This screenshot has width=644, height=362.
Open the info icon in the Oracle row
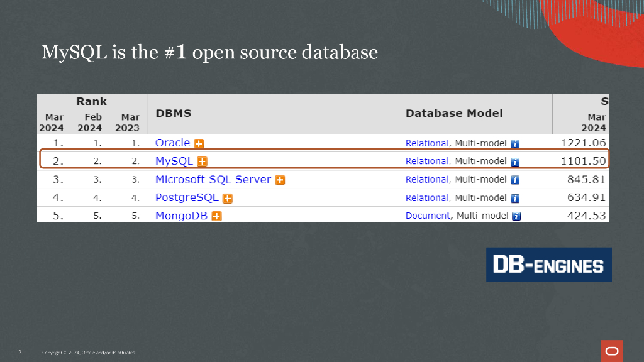(515, 143)
